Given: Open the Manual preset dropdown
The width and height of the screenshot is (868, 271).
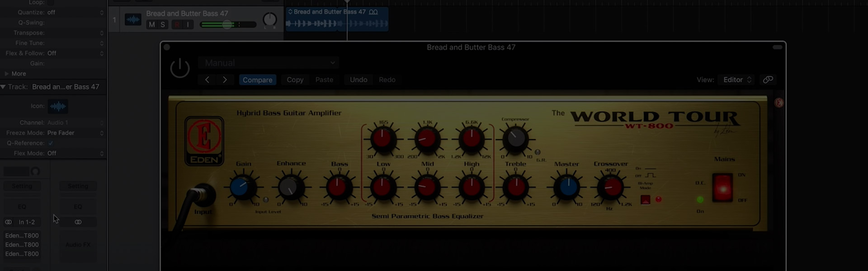Looking at the screenshot, I should tap(269, 63).
